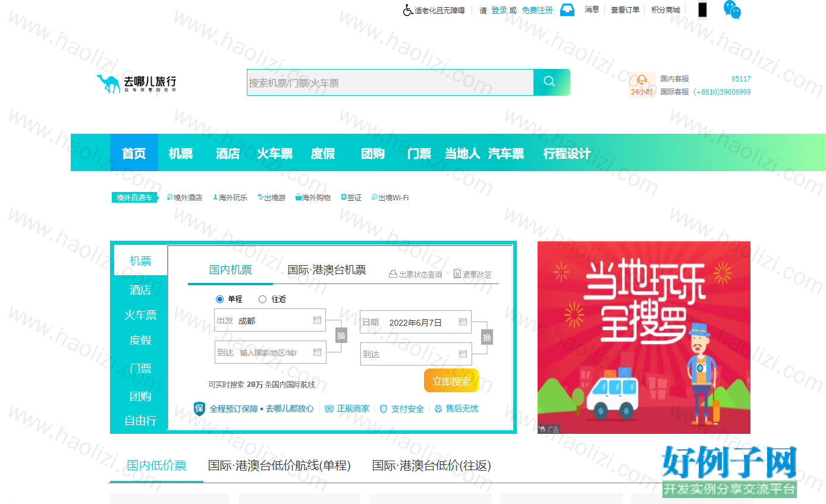Open 门票 in the main navigation bar
The width and height of the screenshot is (826, 504).
click(x=419, y=153)
